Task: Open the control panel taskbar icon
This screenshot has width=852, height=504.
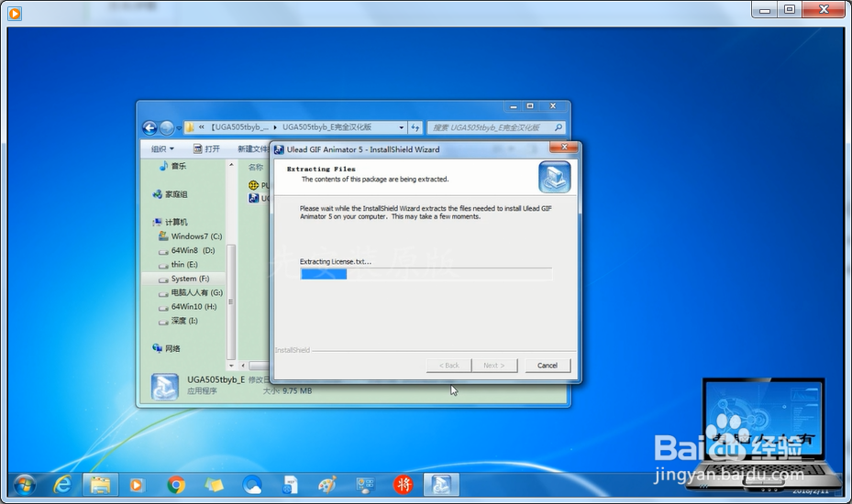Action: [365, 485]
